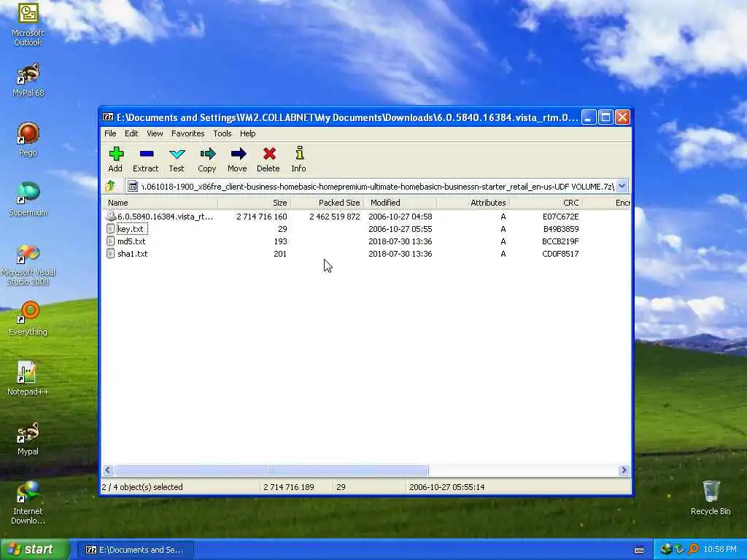Select the Pego desktop shortcut

(x=28, y=139)
